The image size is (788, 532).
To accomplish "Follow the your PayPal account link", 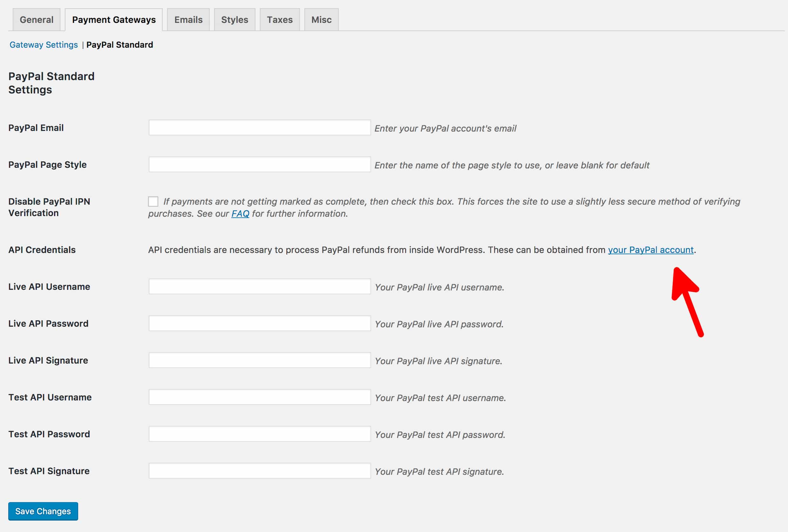I will [x=651, y=250].
